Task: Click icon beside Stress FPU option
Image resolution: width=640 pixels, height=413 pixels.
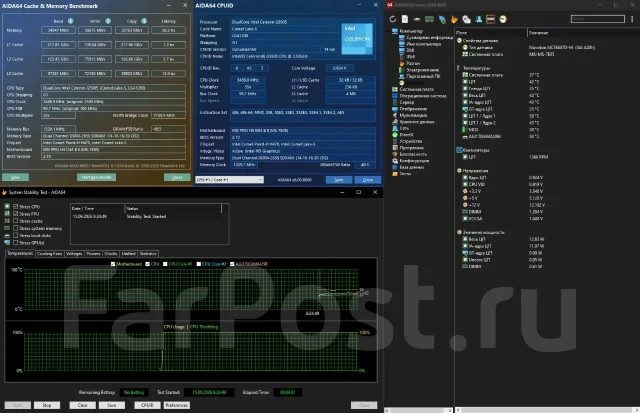Action: tap(7, 214)
